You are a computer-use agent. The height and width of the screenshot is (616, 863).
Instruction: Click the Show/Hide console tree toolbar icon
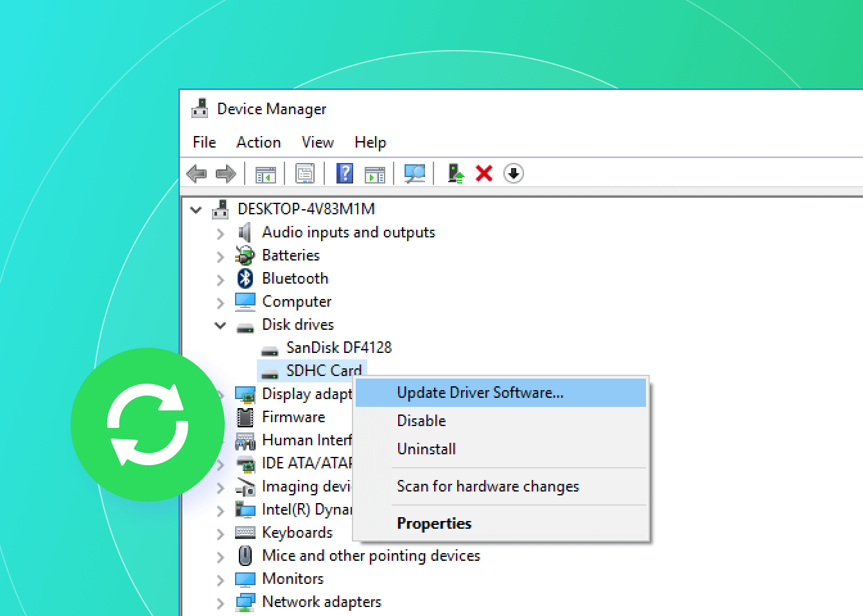[x=265, y=173]
